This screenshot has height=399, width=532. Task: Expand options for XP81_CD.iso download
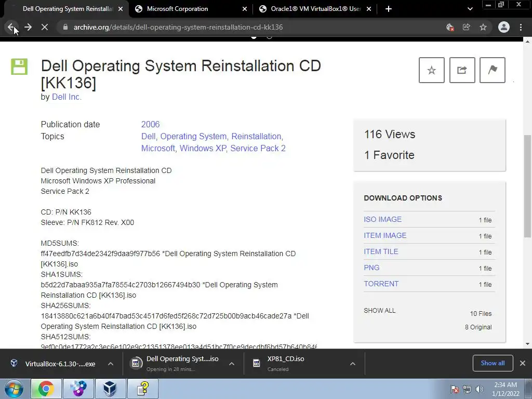coord(353,364)
